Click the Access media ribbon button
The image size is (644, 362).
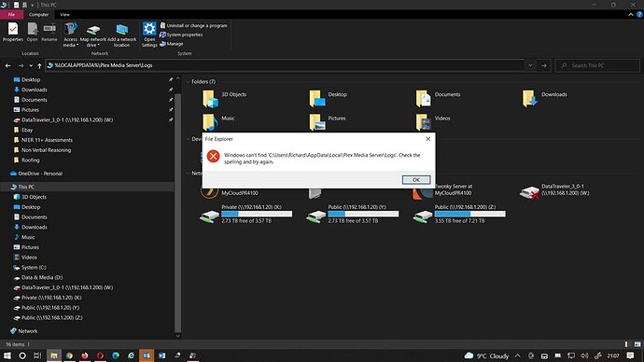click(70, 35)
